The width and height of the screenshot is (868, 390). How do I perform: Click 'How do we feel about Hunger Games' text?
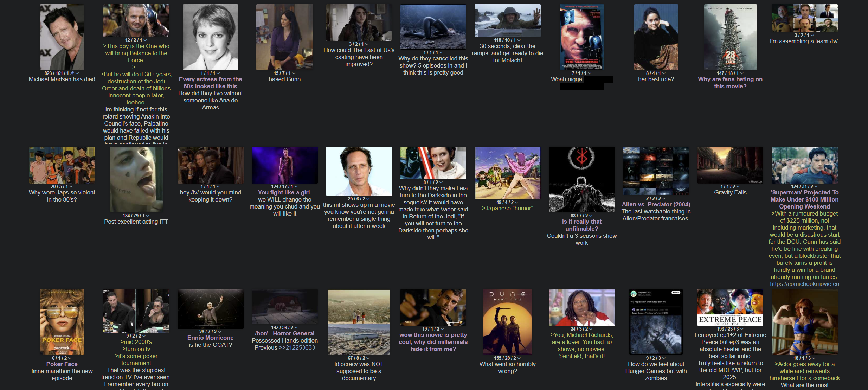(656, 371)
